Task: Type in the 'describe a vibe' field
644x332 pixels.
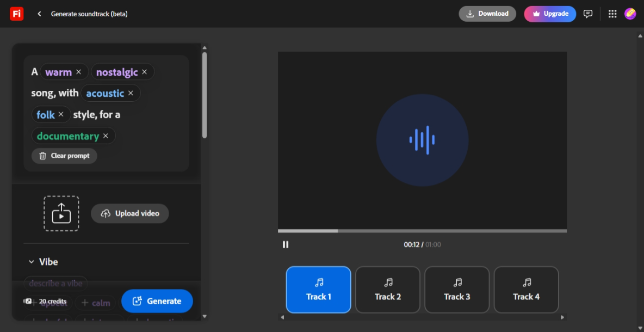Action: [x=56, y=283]
